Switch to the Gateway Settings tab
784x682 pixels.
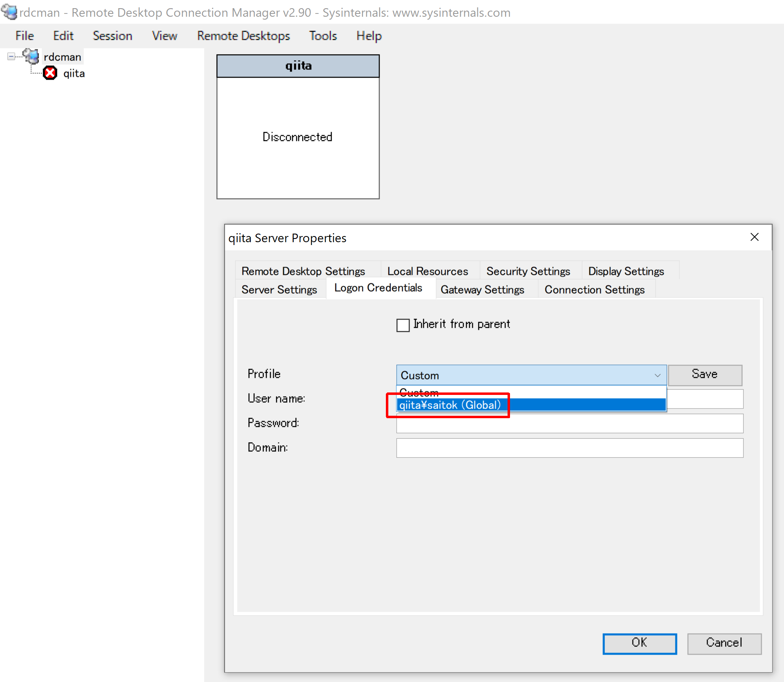(482, 290)
